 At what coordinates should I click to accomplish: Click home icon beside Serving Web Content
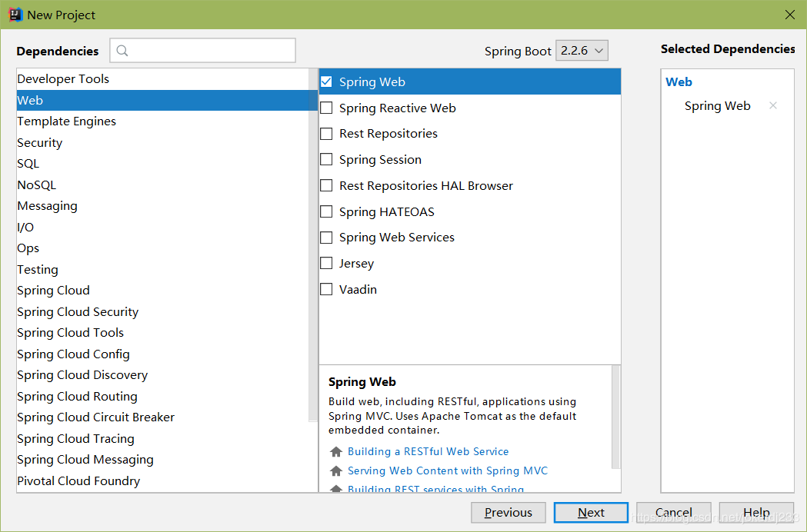point(336,470)
